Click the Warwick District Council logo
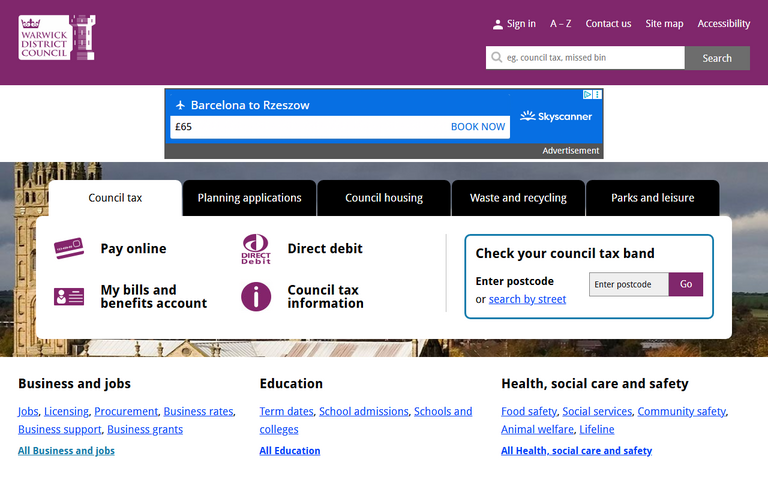 point(57,37)
